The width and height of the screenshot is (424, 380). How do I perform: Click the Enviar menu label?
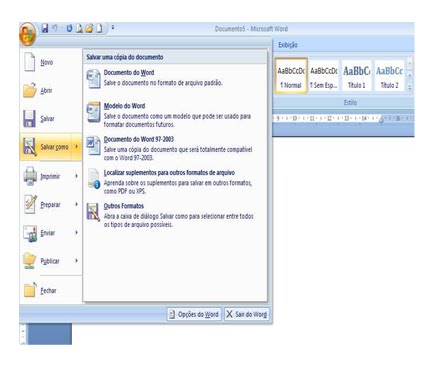[48, 233]
